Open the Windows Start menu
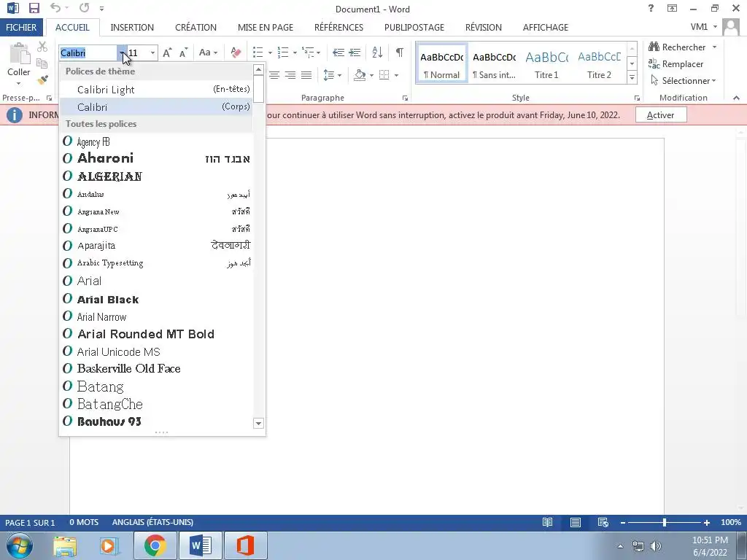 pyautogui.click(x=20, y=545)
